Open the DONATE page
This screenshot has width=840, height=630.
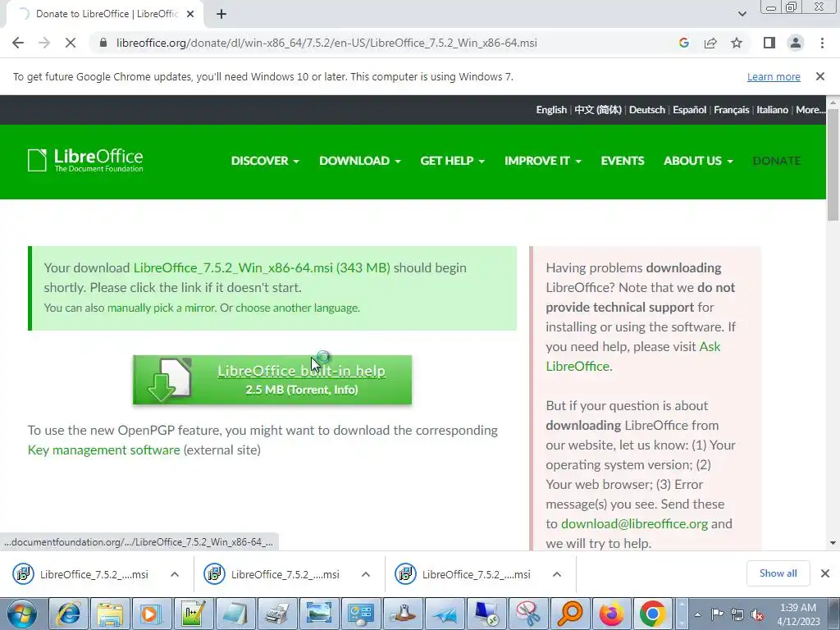777,161
